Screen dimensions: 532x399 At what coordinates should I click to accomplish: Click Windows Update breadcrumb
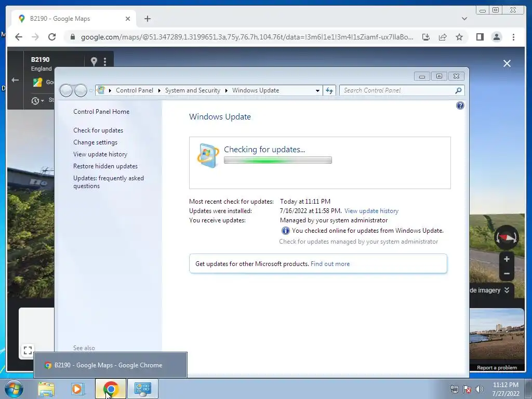point(256,90)
